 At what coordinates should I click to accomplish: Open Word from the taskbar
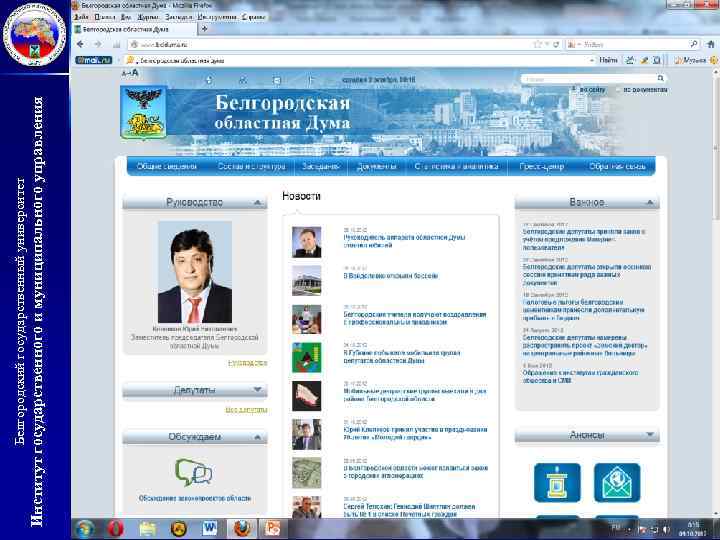(210, 529)
